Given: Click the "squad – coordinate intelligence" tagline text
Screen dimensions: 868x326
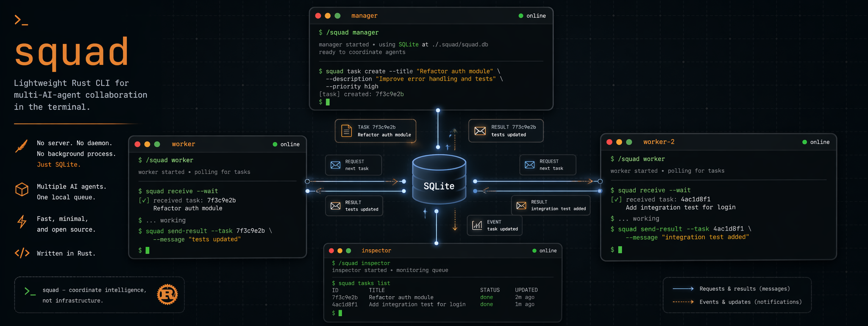Looking at the screenshot, I should point(95,290).
